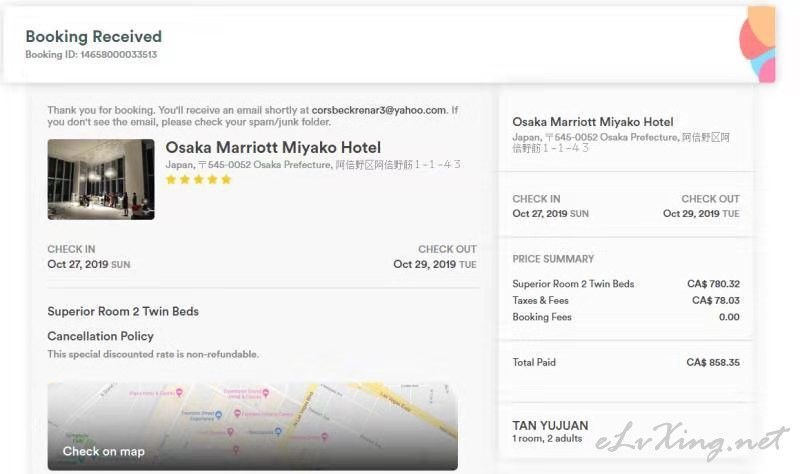Click the '1 room, 2 adults' text
800x474 pixels.
(547, 439)
